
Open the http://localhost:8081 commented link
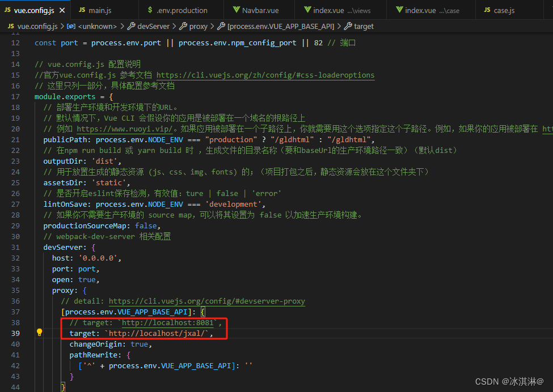coord(168,323)
